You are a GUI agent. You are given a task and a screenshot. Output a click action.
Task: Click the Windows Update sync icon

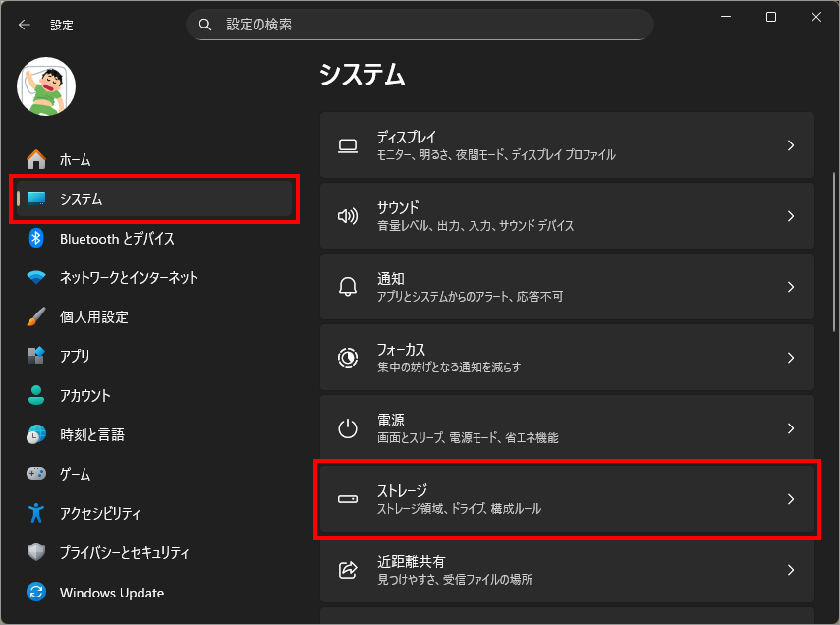(36, 592)
